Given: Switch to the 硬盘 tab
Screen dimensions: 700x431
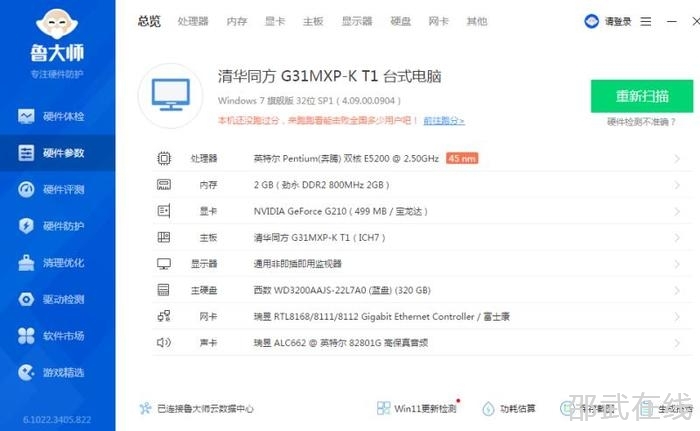Looking at the screenshot, I should [x=400, y=21].
